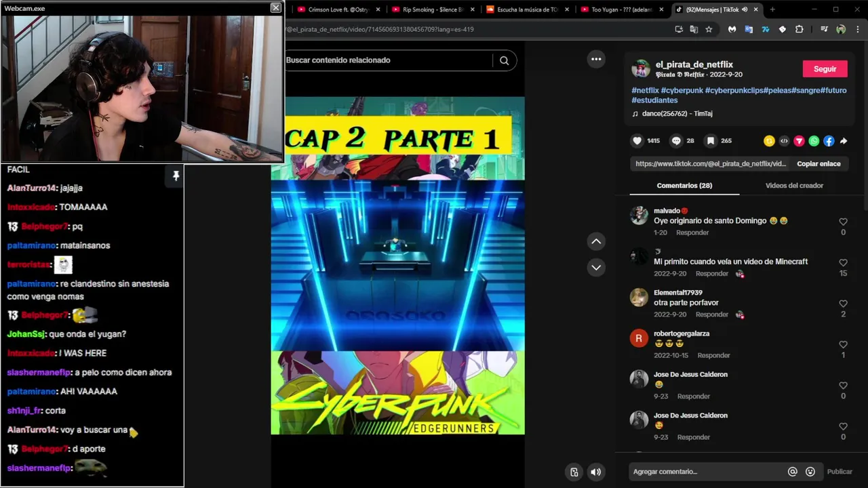This screenshot has width=868, height=488.
Task: Click the Cyberpunk video player
Action: pyautogui.click(x=397, y=265)
